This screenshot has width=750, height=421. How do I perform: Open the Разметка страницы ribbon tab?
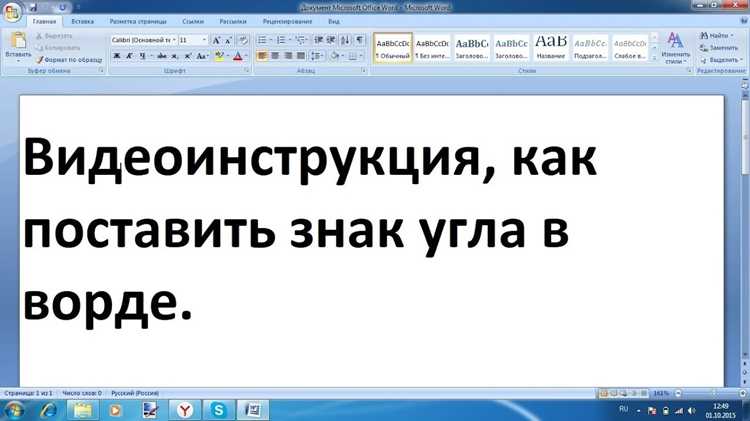click(138, 22)
